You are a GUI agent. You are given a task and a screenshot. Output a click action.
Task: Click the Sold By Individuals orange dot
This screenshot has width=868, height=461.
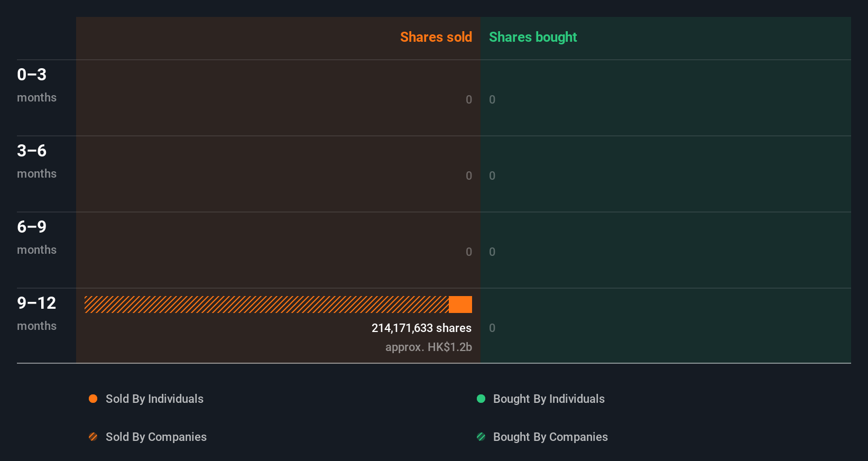[93, 399]
